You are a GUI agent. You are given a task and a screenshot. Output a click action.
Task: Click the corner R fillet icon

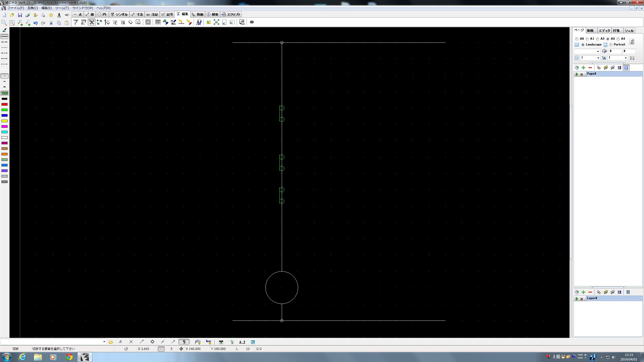tap(123, 22)
